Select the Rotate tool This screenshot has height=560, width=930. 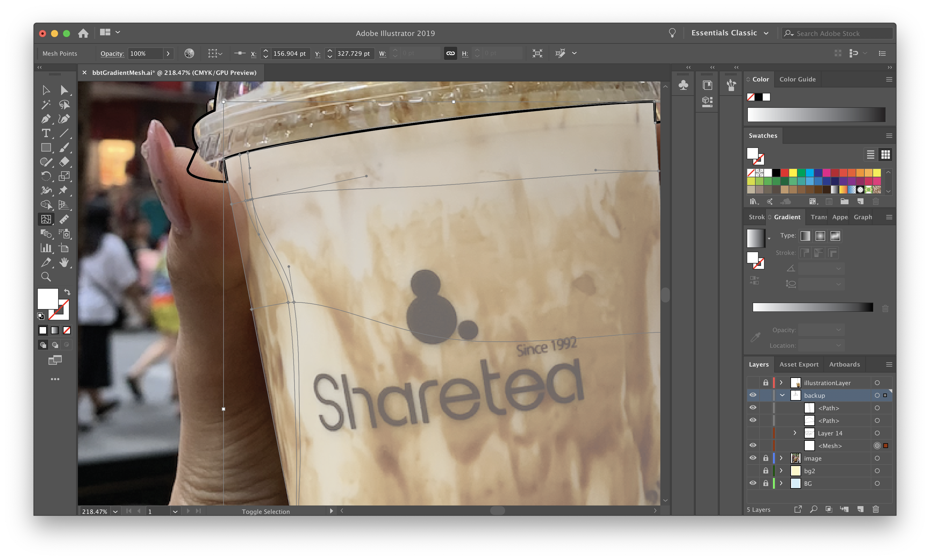coord(46,176)
